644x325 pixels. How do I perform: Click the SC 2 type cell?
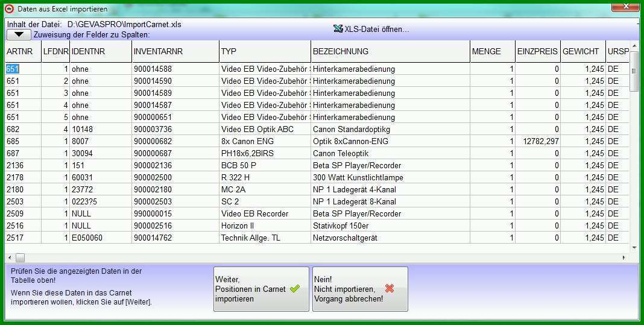(x=265, y=201)
